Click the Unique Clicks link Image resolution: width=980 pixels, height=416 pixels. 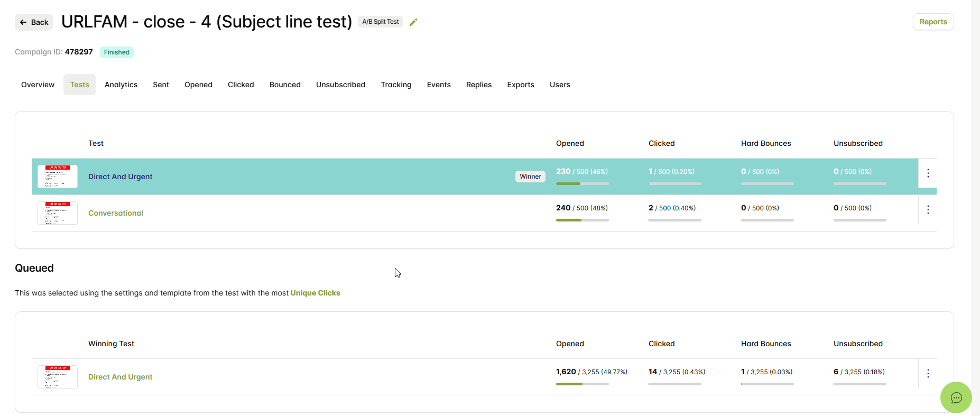(x=315, y=293)
